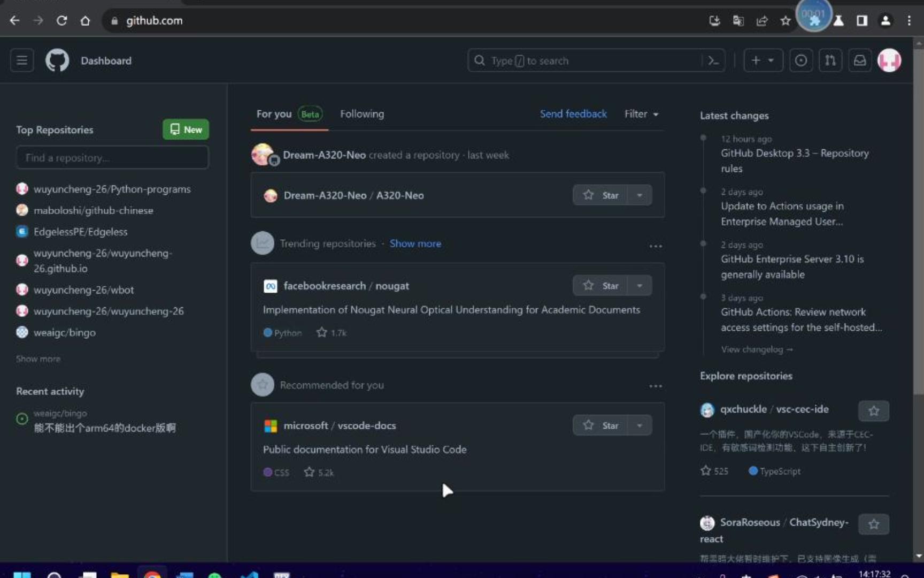This screenshot has width=924, height=578.
Task: Open options menu for Recommended for you
Action: pyautogui.click(x=656, y=386)
